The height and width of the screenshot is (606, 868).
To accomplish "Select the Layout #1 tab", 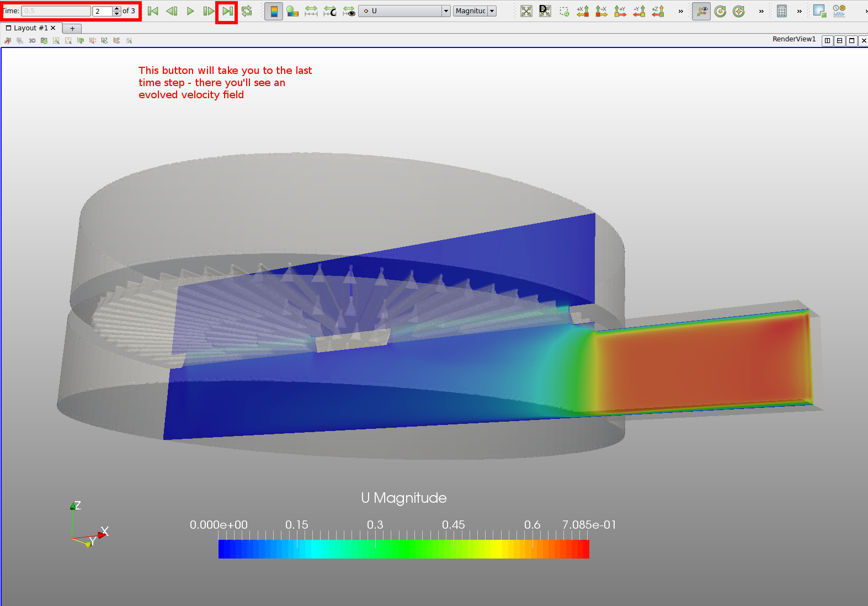I will pos(30,28).
